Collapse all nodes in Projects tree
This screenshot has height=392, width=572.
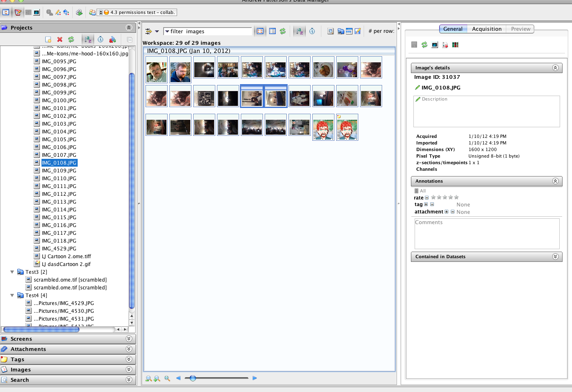point(129,39)
